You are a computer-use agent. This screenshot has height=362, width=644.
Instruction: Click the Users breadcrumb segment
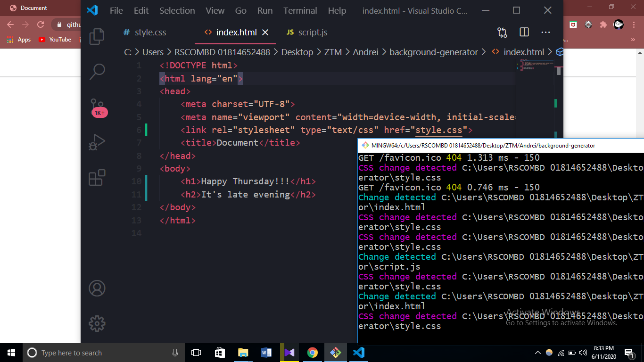click(x=153, y=52)
